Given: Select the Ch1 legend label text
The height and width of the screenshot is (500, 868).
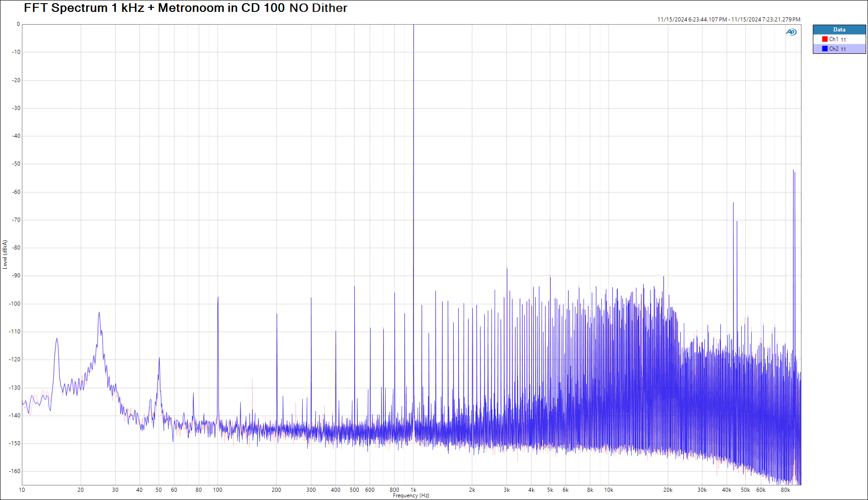Looking at the screenshot, I should point(833,39).
